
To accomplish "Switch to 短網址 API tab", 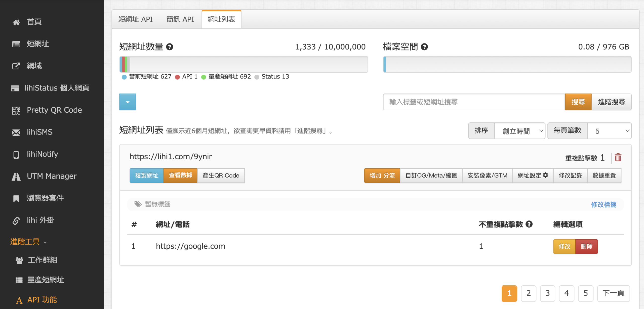I will 135,19.
